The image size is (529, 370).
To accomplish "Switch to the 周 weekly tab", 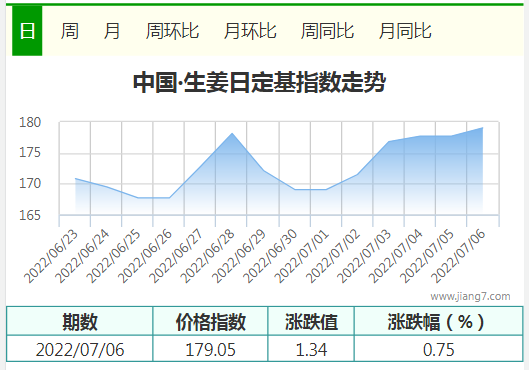I will click(x=70, y=31).
